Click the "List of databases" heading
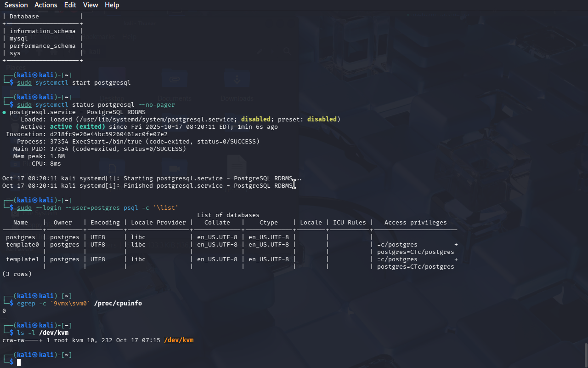588x368 pixels. point(228,215)
